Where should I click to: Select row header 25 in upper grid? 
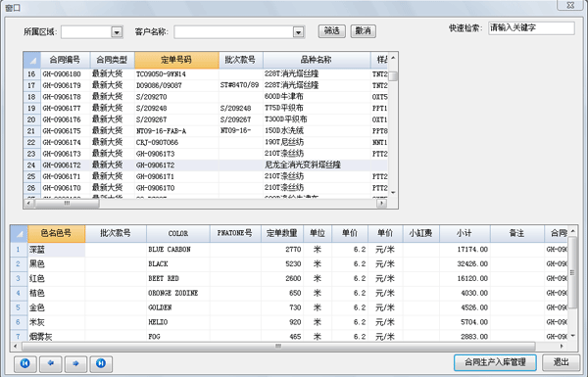pos(31,176)
